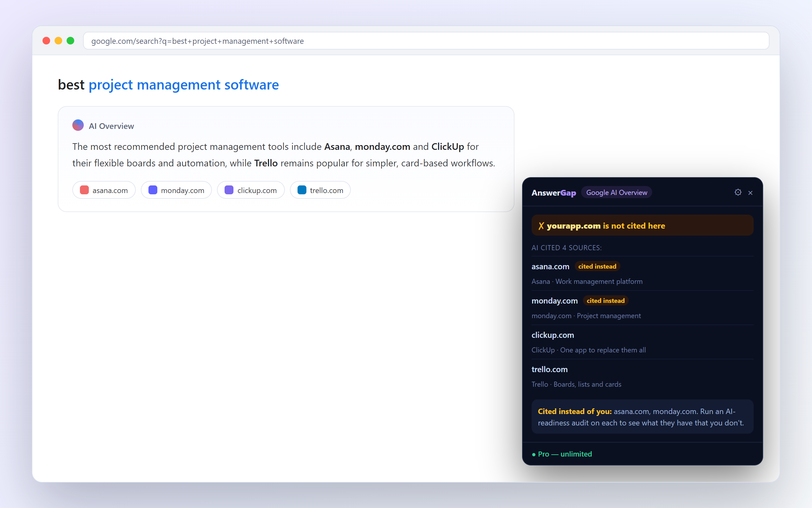Open the clickup.com source chip
Image resolution: width=812 pixels, height=508 pixels.
[x=251, y=190]
